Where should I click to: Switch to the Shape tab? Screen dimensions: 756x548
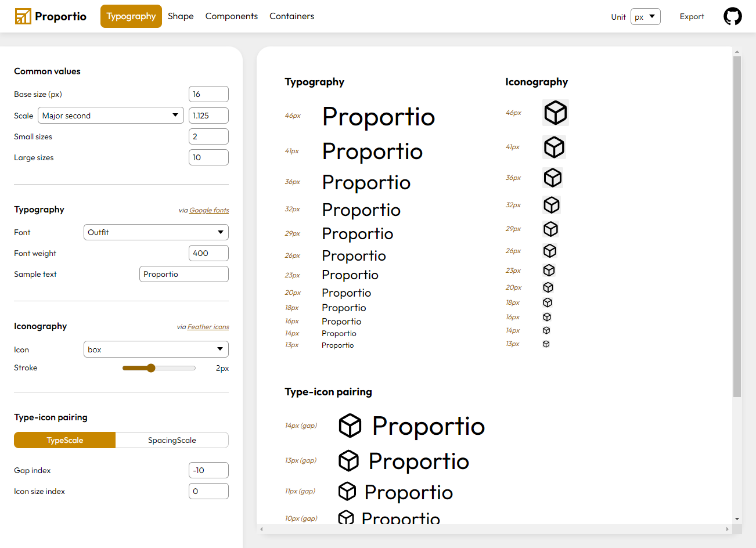click(181, 16)
